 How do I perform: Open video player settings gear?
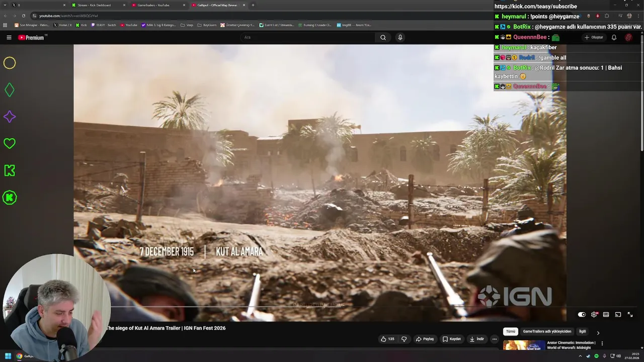(x=594, y=315)
